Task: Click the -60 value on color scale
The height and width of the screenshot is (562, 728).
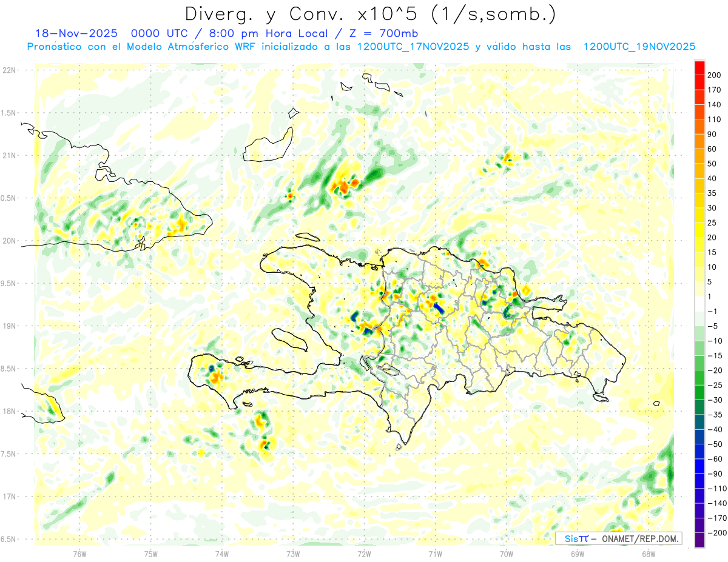Action: coord(714,459)
